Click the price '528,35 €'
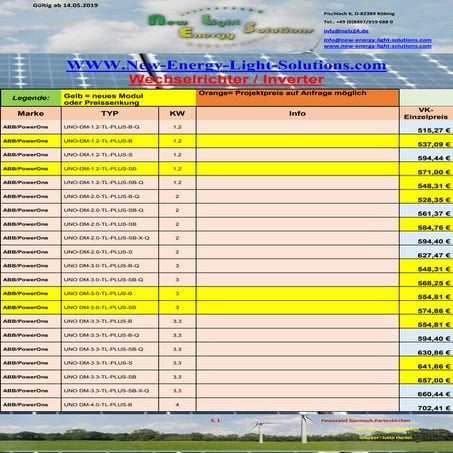 tap(434, 200)
